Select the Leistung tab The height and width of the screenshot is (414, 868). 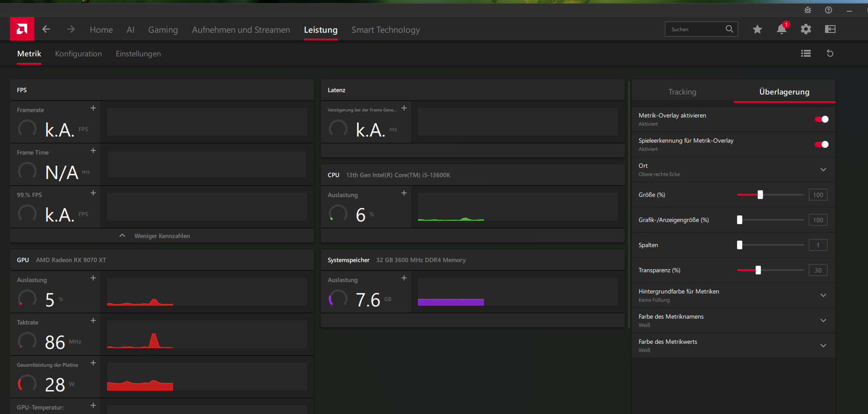click(x=321, y=30)
